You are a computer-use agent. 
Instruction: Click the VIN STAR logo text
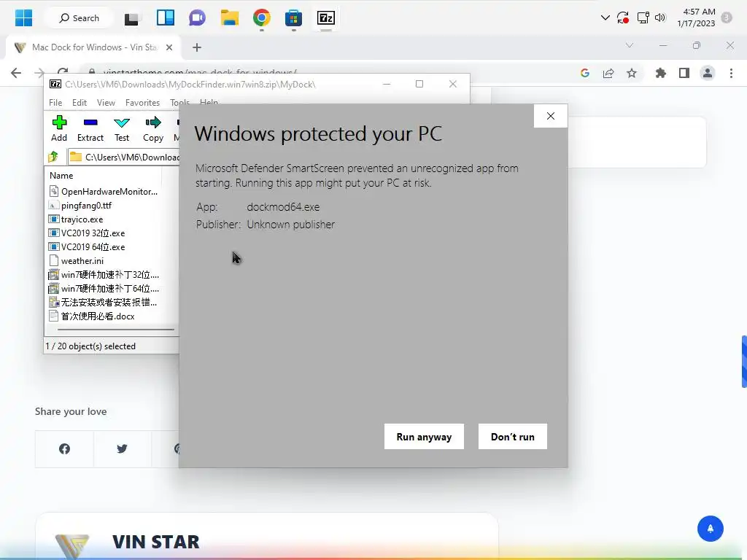pyautogui.click(x=156, y=542)
